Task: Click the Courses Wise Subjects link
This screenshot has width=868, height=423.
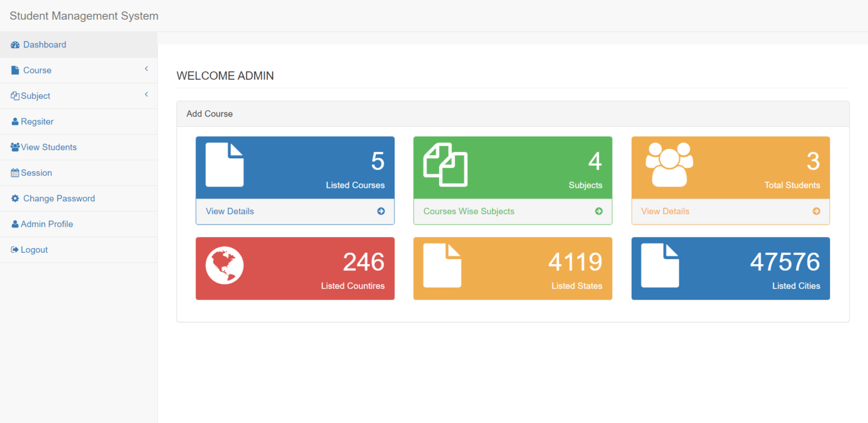Action: coord(468,211)
